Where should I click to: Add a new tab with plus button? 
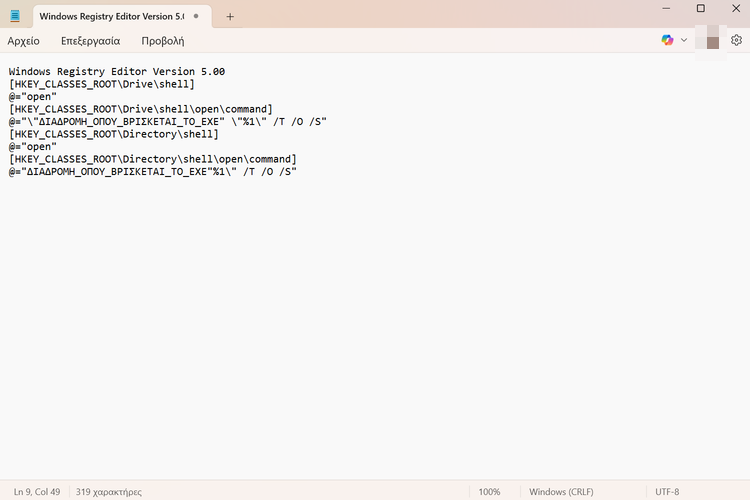230,17
